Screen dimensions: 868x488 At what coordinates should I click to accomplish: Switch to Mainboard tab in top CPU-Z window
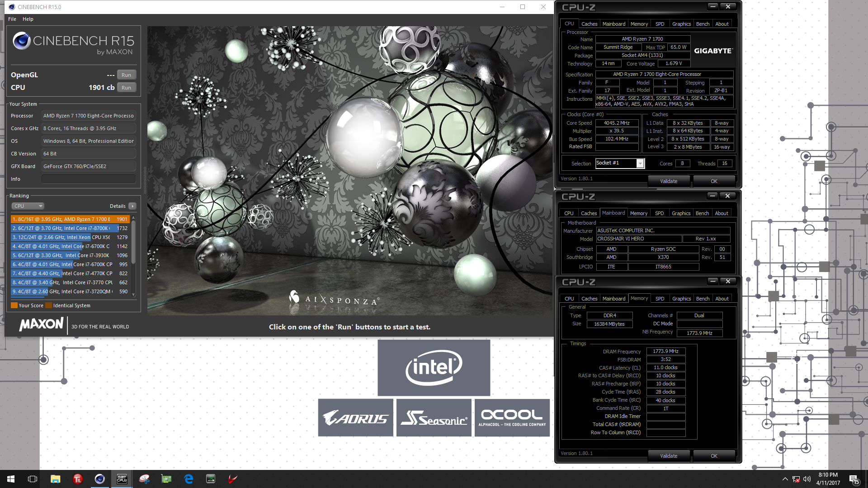point(614,24)
